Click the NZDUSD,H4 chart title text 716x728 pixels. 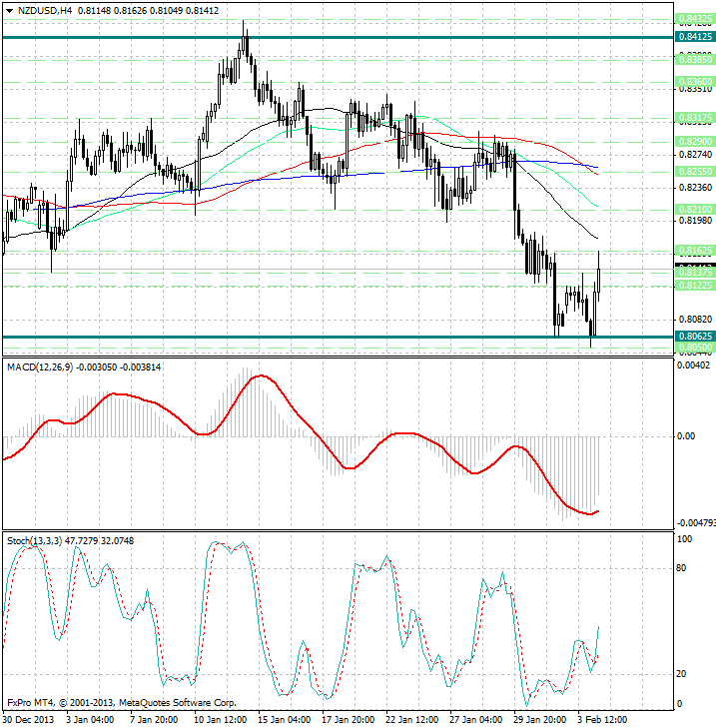click(x=45, y=10)
